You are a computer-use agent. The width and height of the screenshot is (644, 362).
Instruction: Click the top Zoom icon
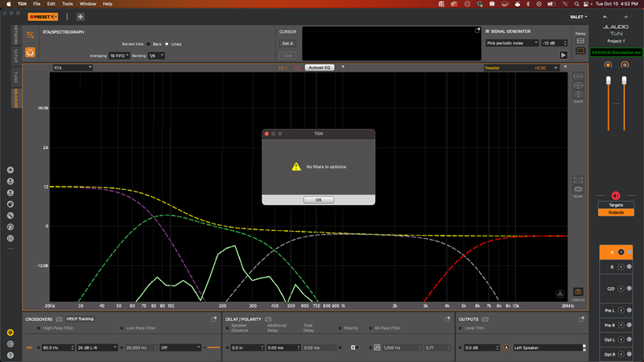point(578,76)
